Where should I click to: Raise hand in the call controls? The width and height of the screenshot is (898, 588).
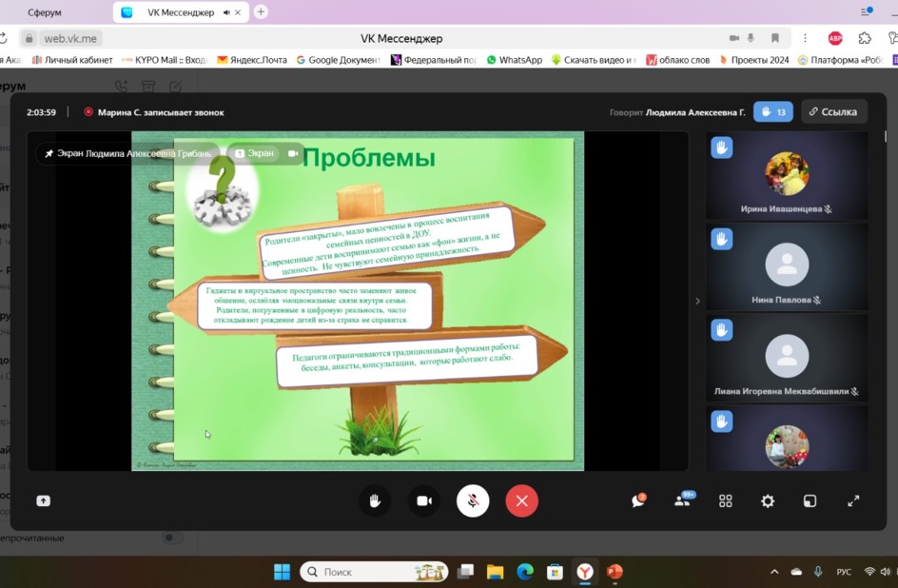(x=375, y=501)
